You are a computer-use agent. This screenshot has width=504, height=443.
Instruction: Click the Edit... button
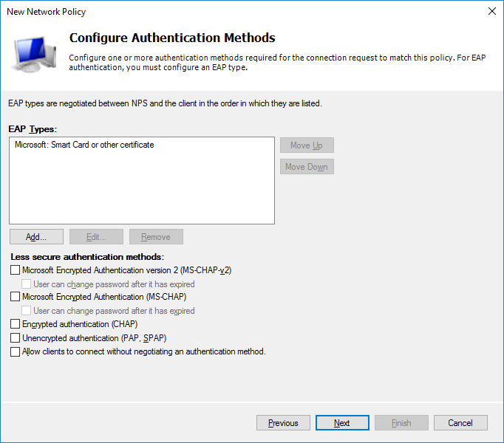(96, 237)
